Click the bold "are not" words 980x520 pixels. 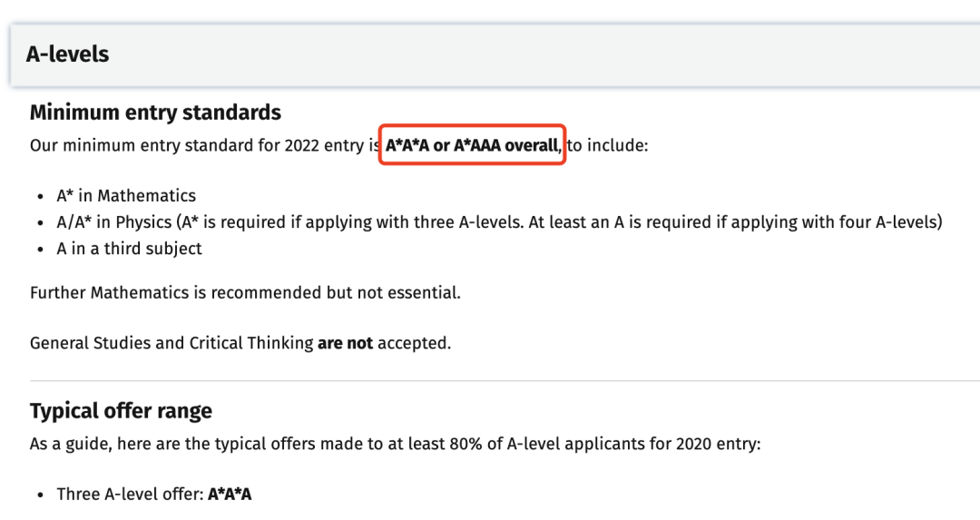click(x=345, y=343)
